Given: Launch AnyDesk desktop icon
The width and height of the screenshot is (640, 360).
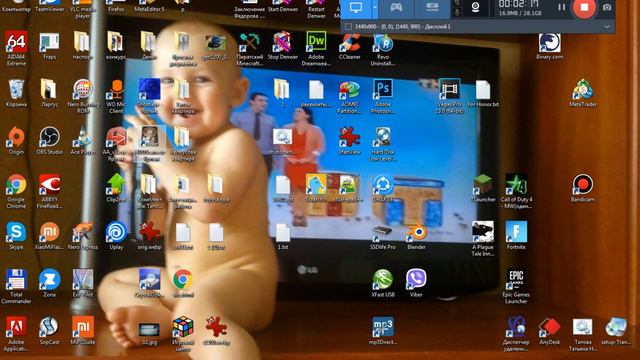Looking at the screenshot, I should [549, 331].
